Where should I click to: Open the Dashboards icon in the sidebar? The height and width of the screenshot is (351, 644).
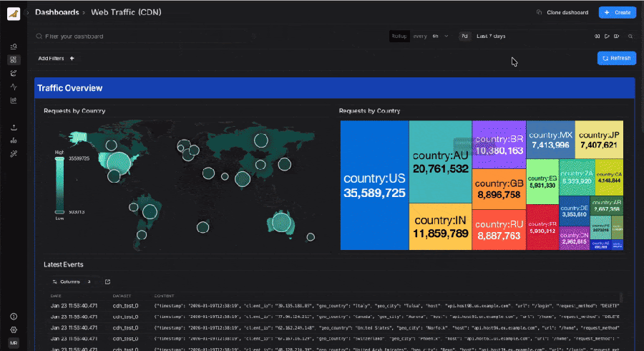[14, 60]
